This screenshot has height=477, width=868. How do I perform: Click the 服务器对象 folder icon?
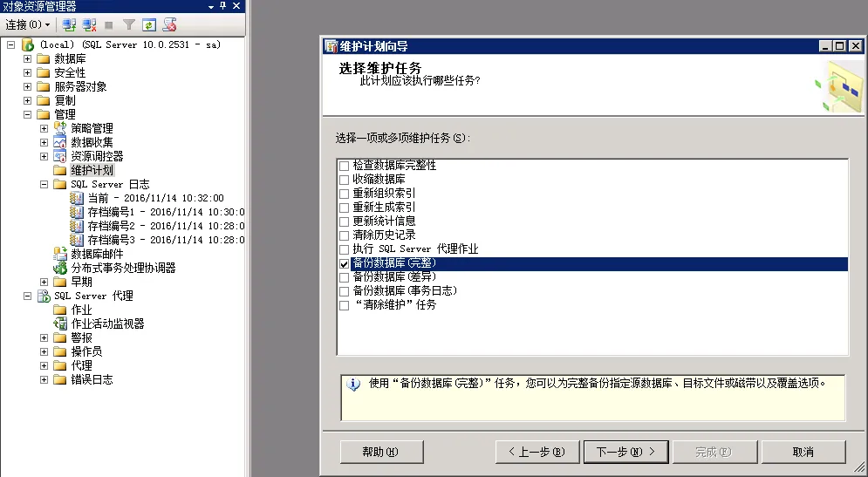[x=43, y=86]
